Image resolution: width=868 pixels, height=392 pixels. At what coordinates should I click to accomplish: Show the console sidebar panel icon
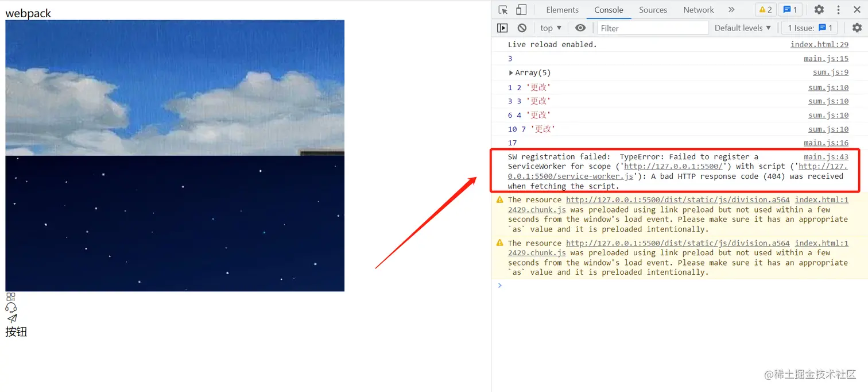[502, 28]
